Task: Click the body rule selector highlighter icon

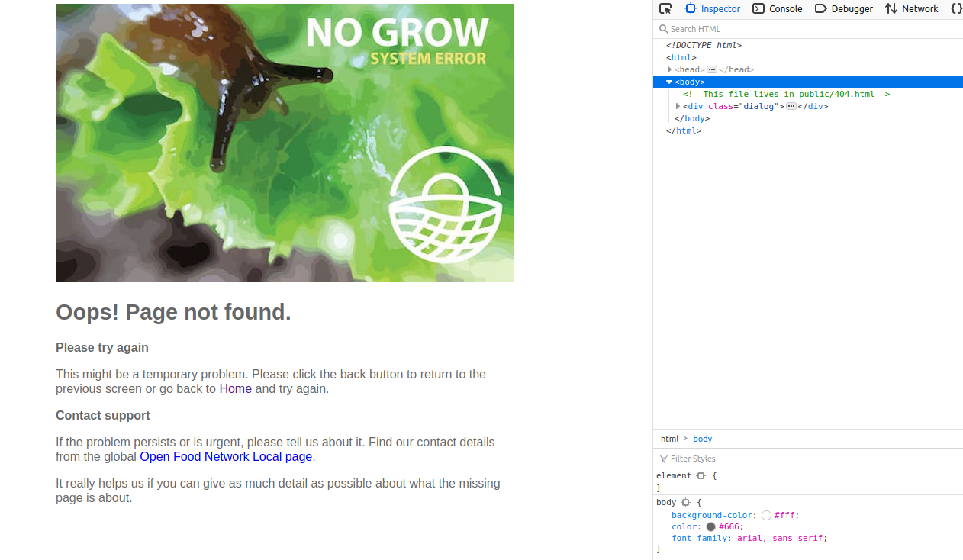Action: [x=685, y=502]
